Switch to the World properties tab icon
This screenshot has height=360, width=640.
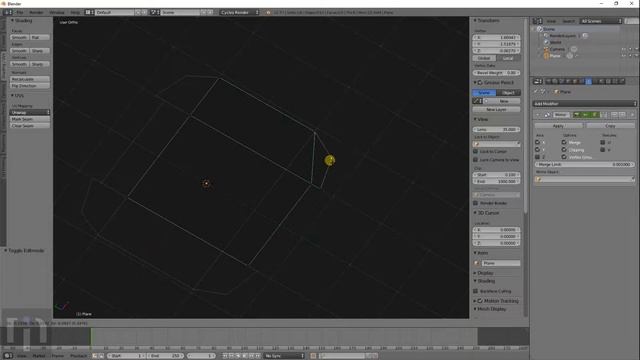pyautogui.click(x=569, y=81)
